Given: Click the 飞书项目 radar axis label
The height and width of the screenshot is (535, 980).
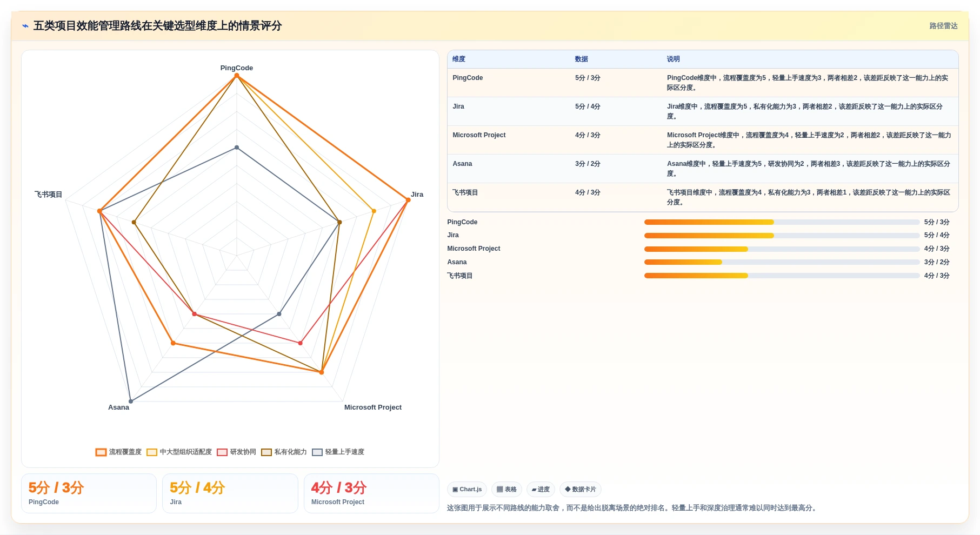Looking at the screenshot, I should pyautogui.click(x=49, y=195).
